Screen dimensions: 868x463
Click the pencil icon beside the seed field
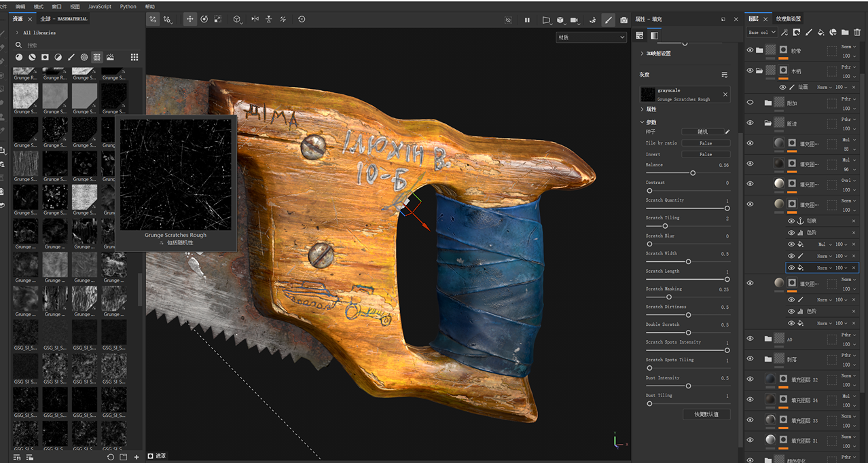[727, 132]
